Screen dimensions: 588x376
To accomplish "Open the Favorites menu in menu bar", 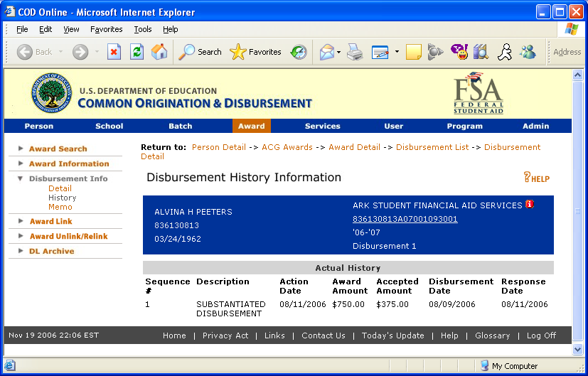I will point(106,29).
